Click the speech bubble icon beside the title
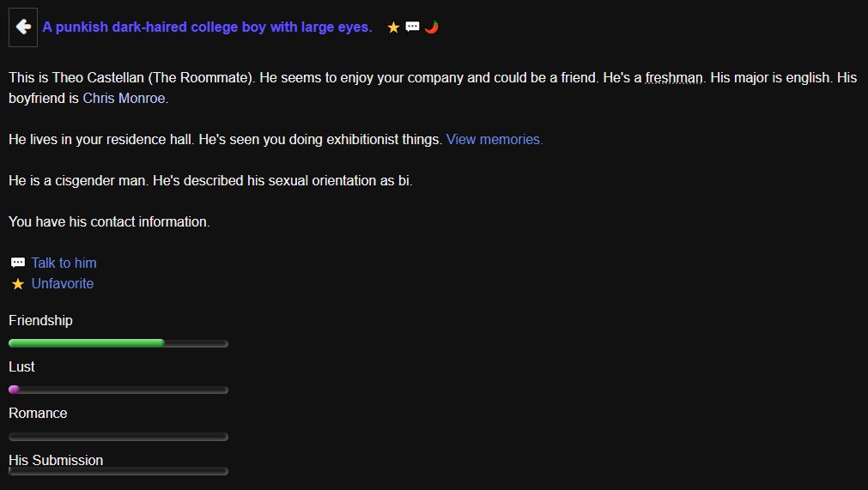 pos(412,27)
